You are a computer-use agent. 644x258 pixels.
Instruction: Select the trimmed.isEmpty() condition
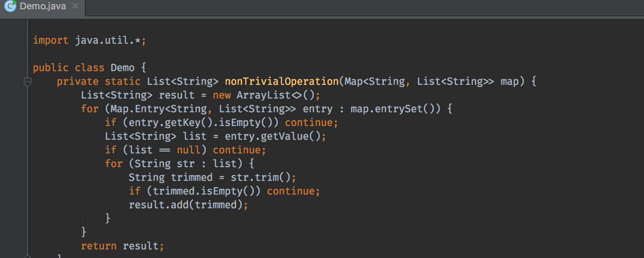tap(206, 191)
